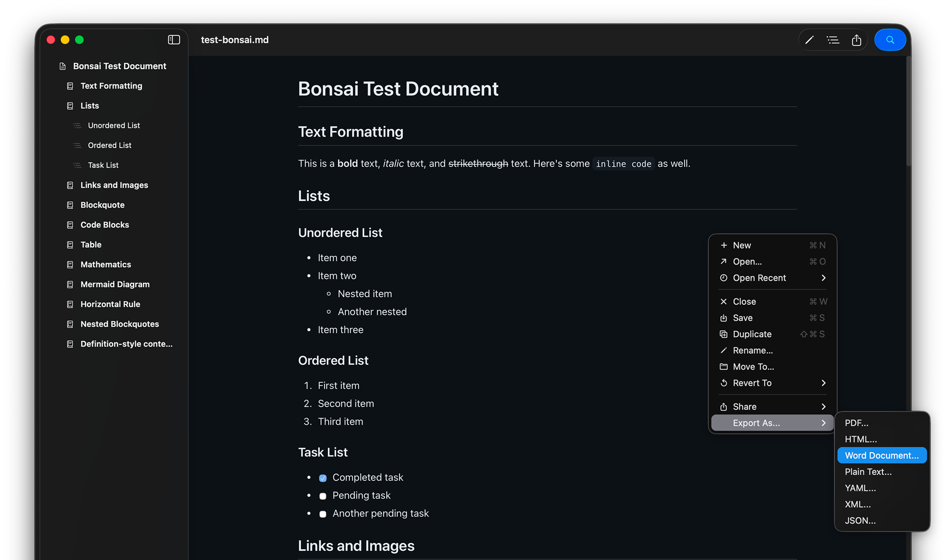Image resolution: width=946 pixels, height=560 pixels.
Task: Expand the Share submenu chevron
Action: (x=823, y=407)
